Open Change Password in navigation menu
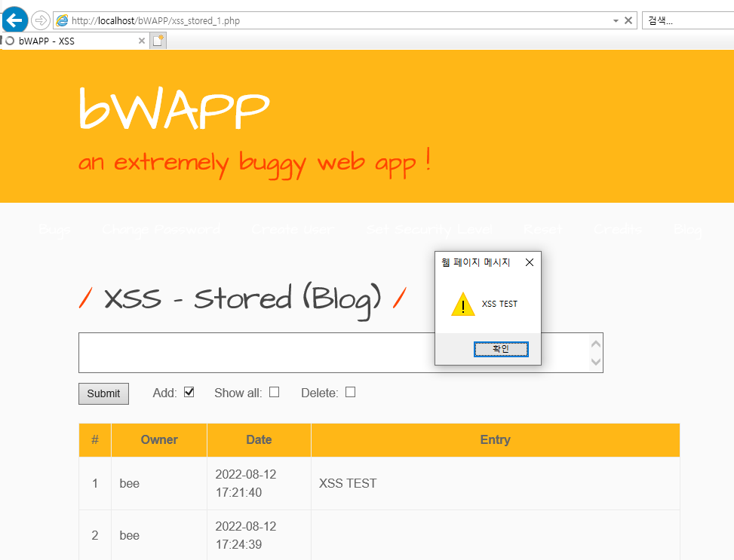734x560 pixels. [161, 230]
